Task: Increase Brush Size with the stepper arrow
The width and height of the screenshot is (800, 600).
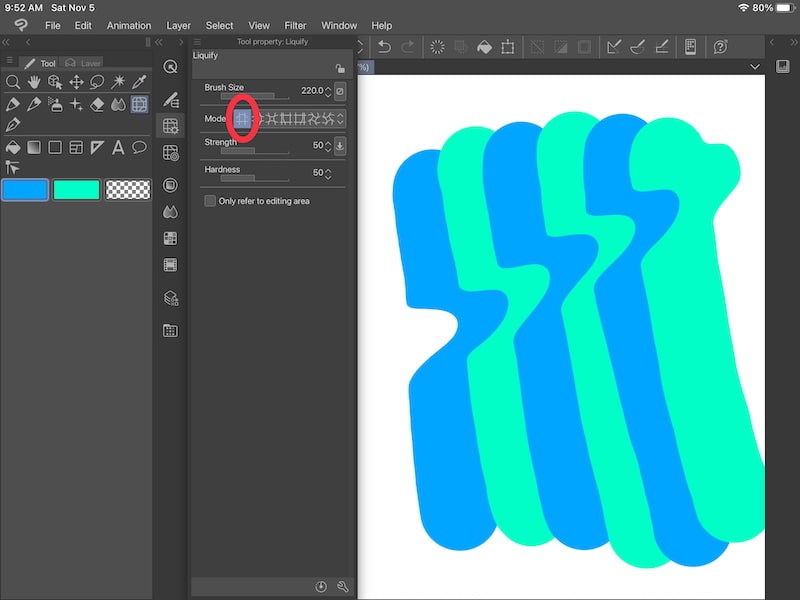Action: pos(328,87)
